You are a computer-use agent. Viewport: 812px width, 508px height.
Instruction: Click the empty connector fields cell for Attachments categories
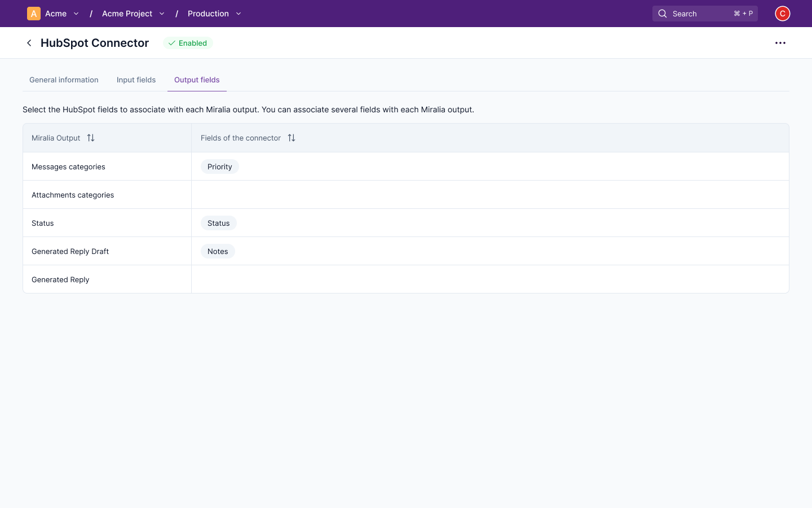tap(490, 195)
